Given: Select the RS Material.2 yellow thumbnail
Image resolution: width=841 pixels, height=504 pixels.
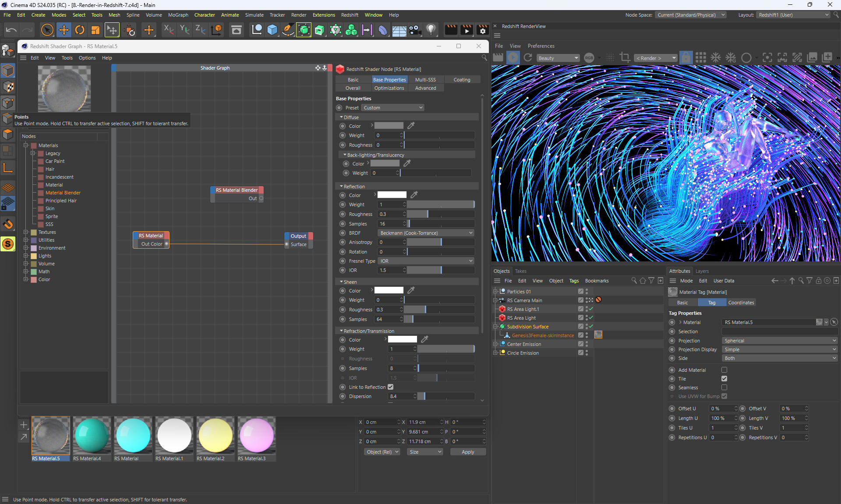Looking at the screenshot, I should (215, 435).
